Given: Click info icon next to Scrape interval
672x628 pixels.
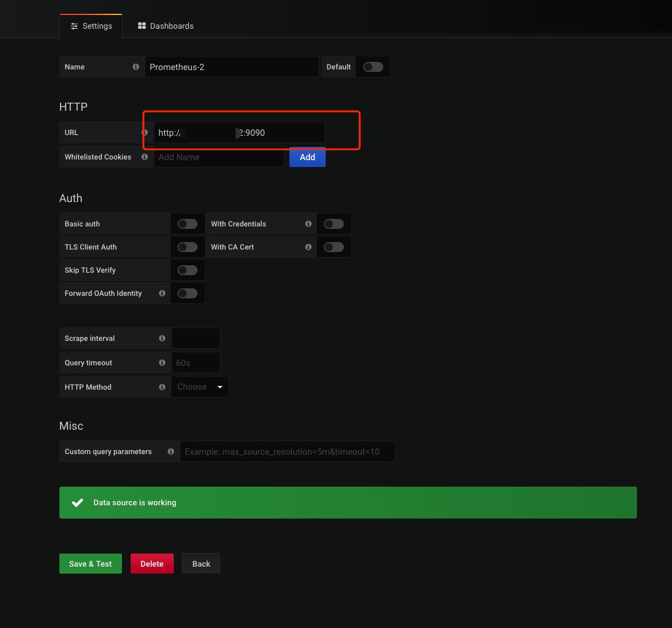Looking at the screenshot, I should point(162,338).
